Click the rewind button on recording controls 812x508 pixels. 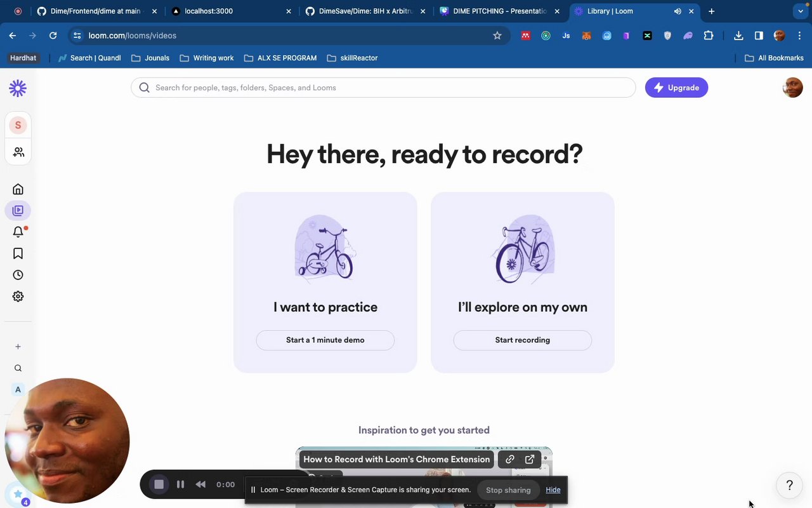pyautogui.click(x=200, y=485)
